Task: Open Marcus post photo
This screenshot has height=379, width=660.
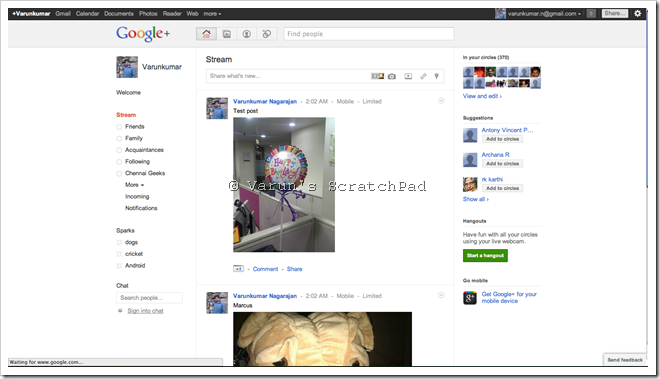Action: point(322,339)
